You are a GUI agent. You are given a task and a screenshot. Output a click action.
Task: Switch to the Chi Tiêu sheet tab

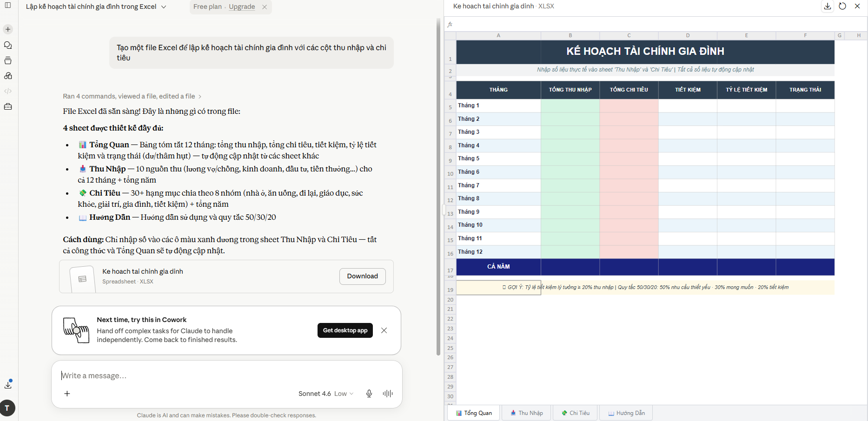[x=576, y=413]
